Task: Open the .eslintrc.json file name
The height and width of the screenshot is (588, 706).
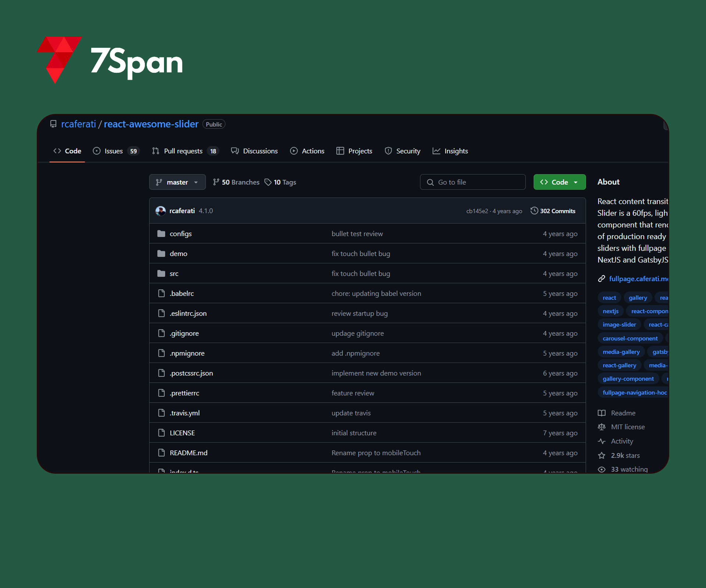Action: click(188, 313)
